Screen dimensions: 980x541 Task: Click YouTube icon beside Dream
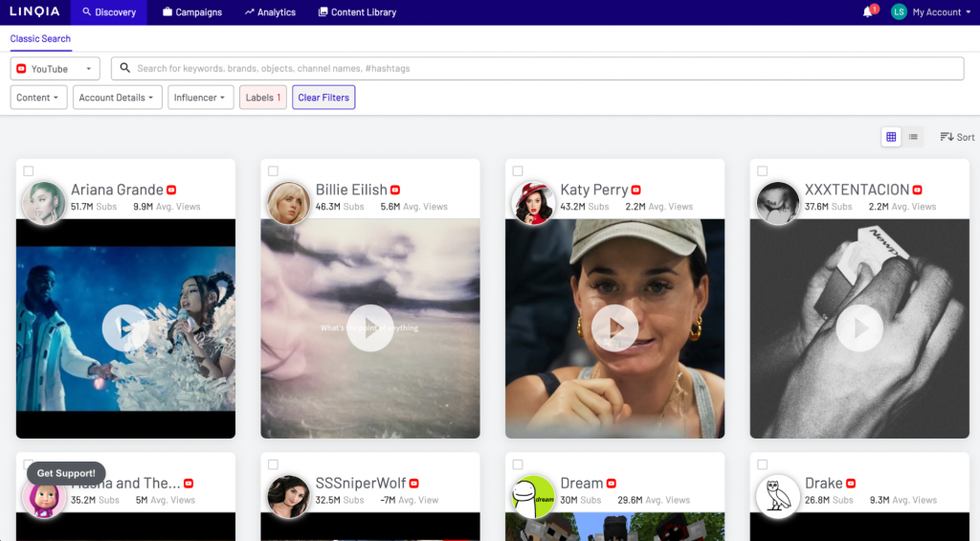612,484
